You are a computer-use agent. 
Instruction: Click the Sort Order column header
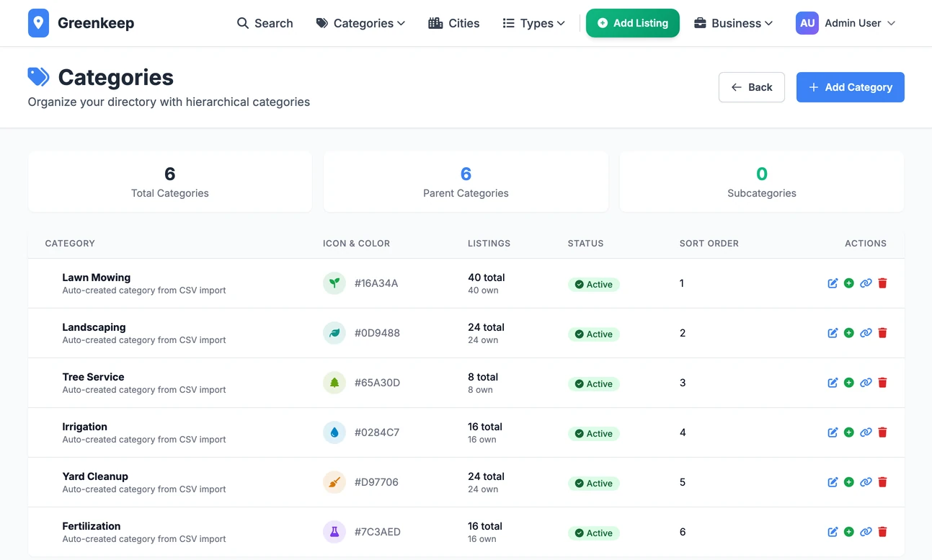tap(709, 244)
